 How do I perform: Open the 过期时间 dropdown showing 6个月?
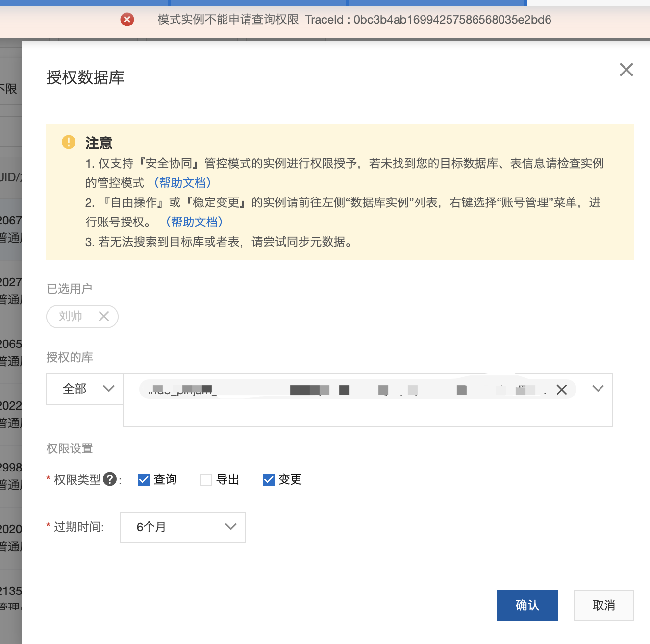[x=182, y=527]
